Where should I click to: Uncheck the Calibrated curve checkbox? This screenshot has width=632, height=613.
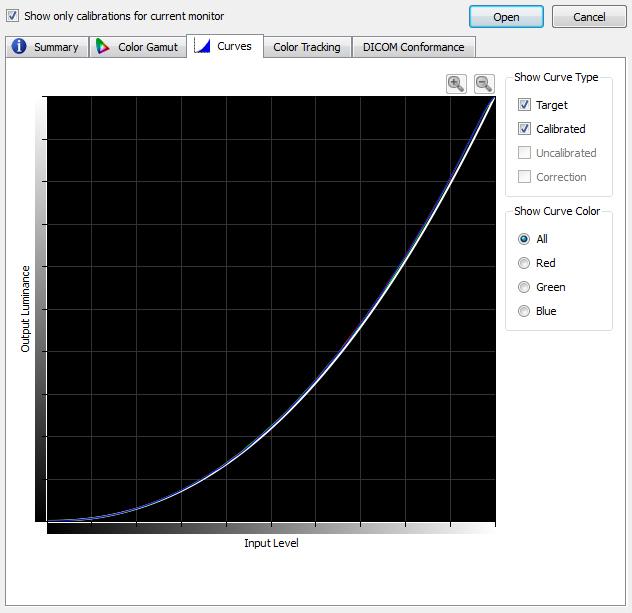524,129
